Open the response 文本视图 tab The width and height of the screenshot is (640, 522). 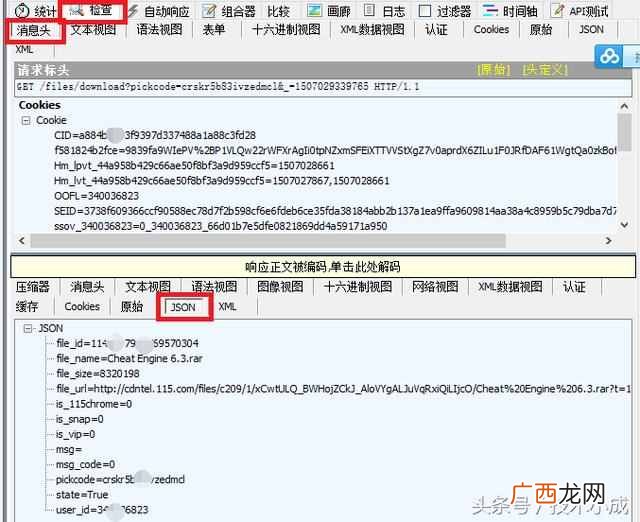pos(148,287)
